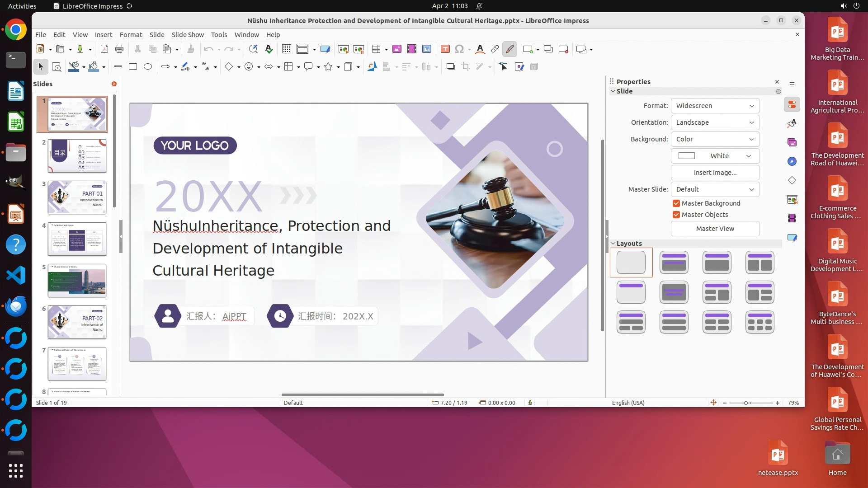This screenshot has width=868, height=488.
Task: Expand the Orientation dropdown
Action: [x=715, y=122]
